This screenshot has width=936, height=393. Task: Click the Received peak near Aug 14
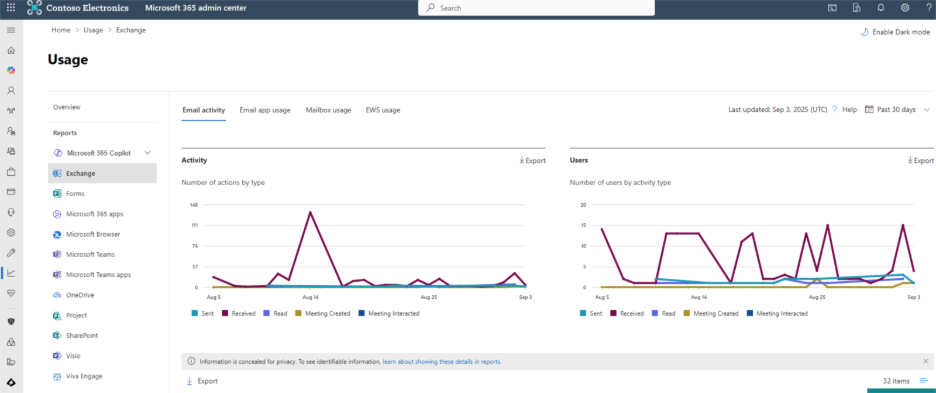pyautogui.click(x=310, y=211)
